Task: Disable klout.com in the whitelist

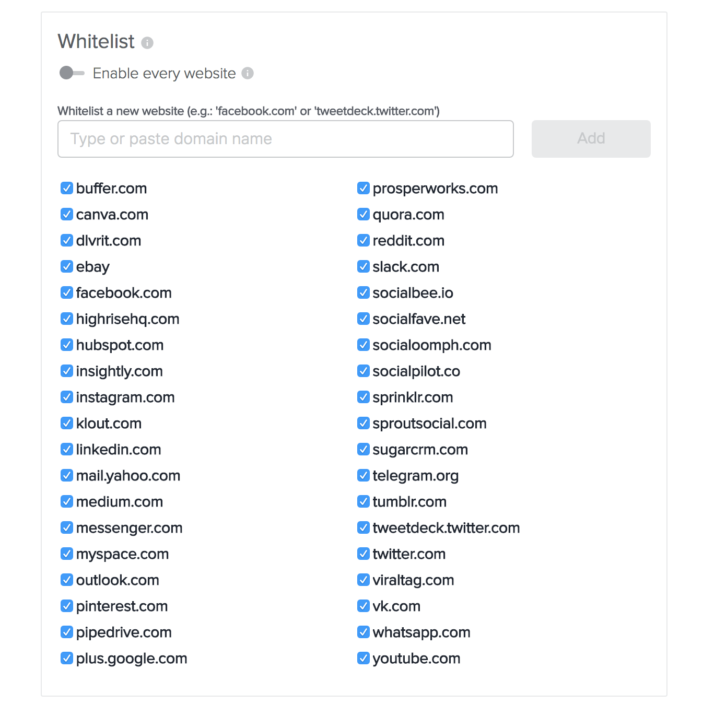Action: pos(67,423)
